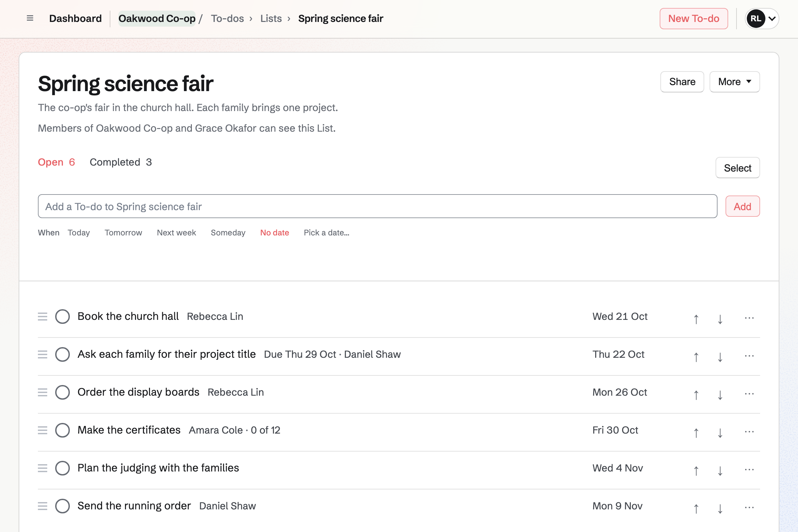
Task: Switch to the Completed tab
Action: click(121, 162)
